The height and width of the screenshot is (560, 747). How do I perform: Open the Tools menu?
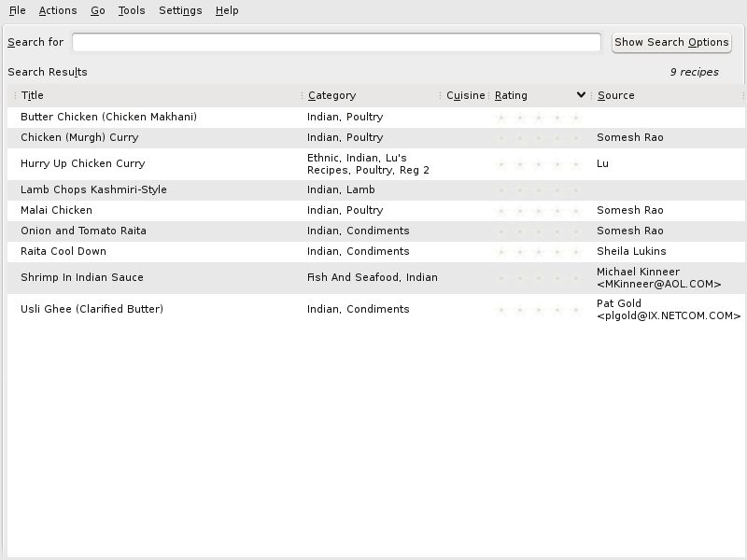click(x=132, y=10)
